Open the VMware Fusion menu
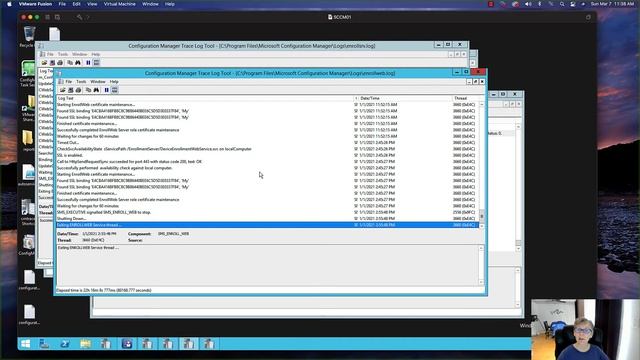 (x=36, y=4)
